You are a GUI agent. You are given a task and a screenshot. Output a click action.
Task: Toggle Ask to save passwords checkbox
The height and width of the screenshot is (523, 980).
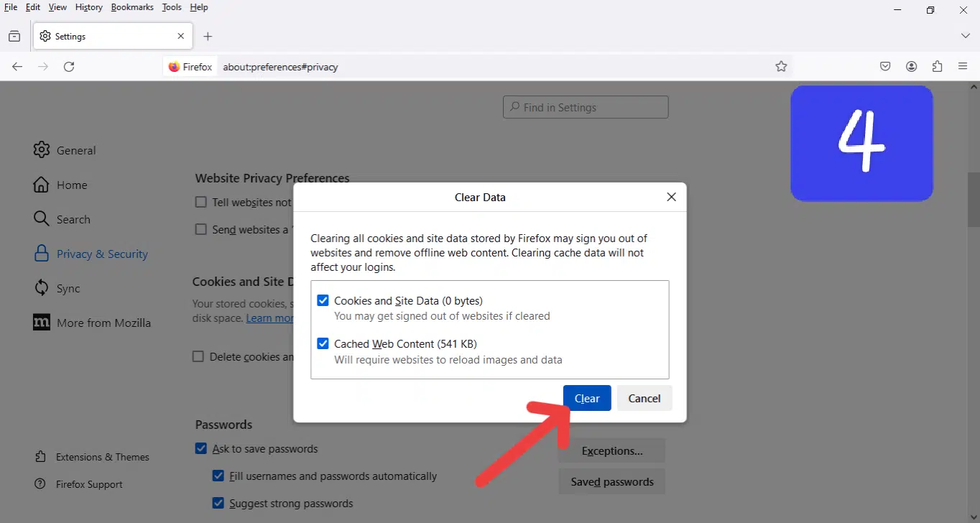point(201,449)
